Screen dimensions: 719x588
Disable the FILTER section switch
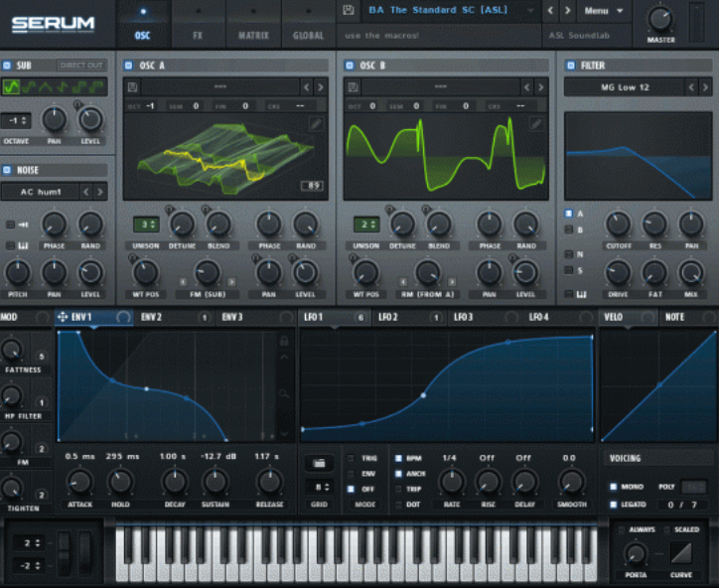pyautogui.click(x=571, y=65)
